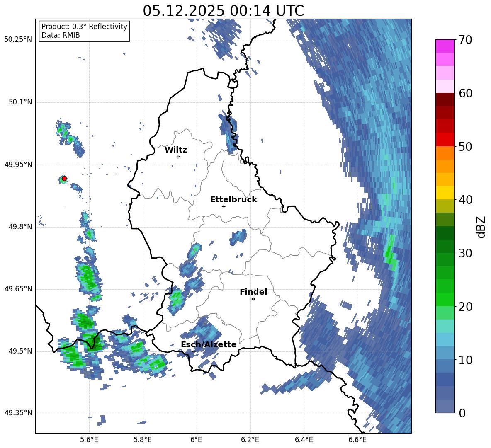Screen dimensions: 491x448
Task: Click the Ettelbruck city label
Action: pos(233,200)
